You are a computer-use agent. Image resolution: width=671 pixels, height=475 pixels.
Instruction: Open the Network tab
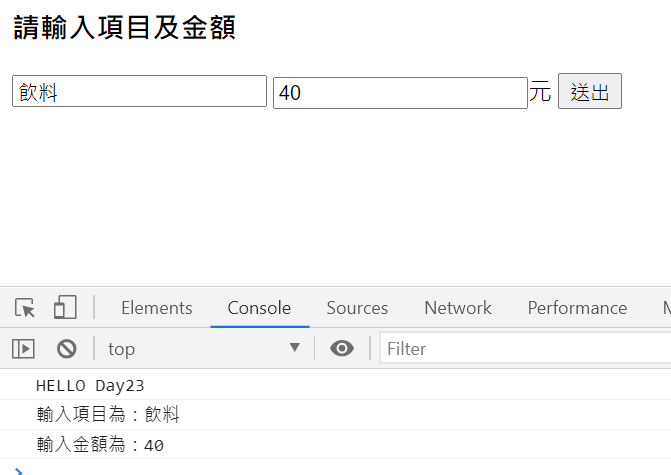458,308
